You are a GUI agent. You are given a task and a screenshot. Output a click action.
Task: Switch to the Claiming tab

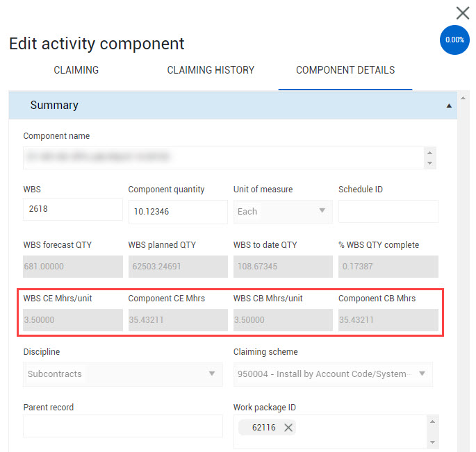76,70
